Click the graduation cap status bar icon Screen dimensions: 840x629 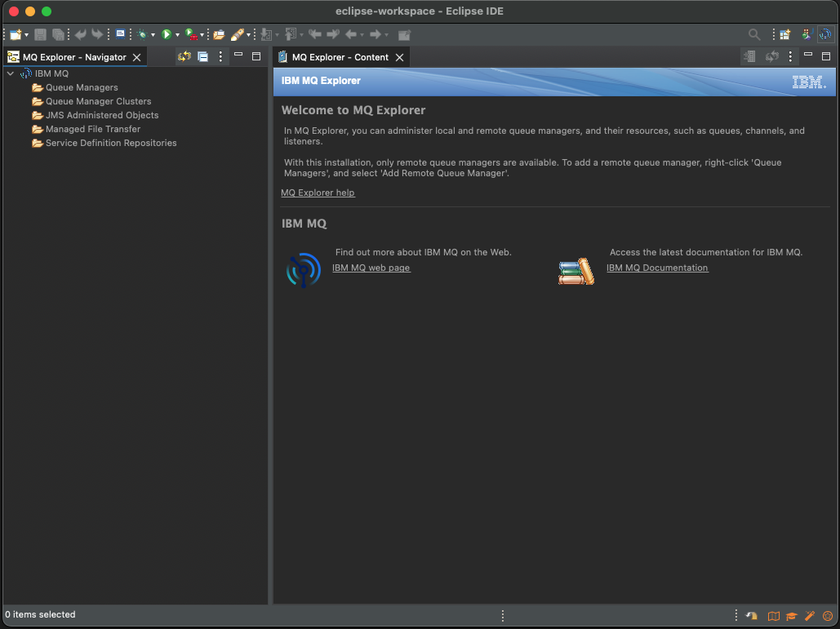click(x=792, y=616)
